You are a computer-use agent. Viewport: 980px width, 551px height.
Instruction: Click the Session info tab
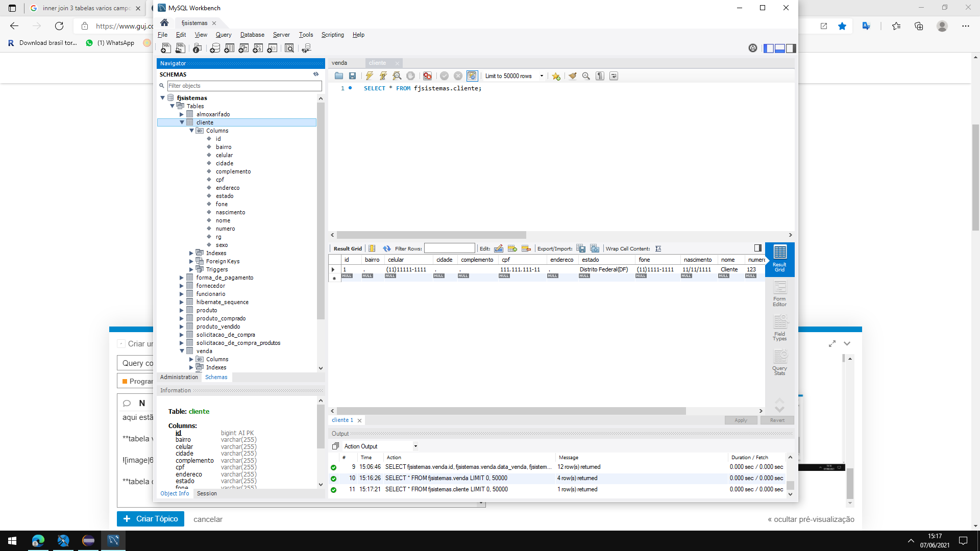(207, 493)
